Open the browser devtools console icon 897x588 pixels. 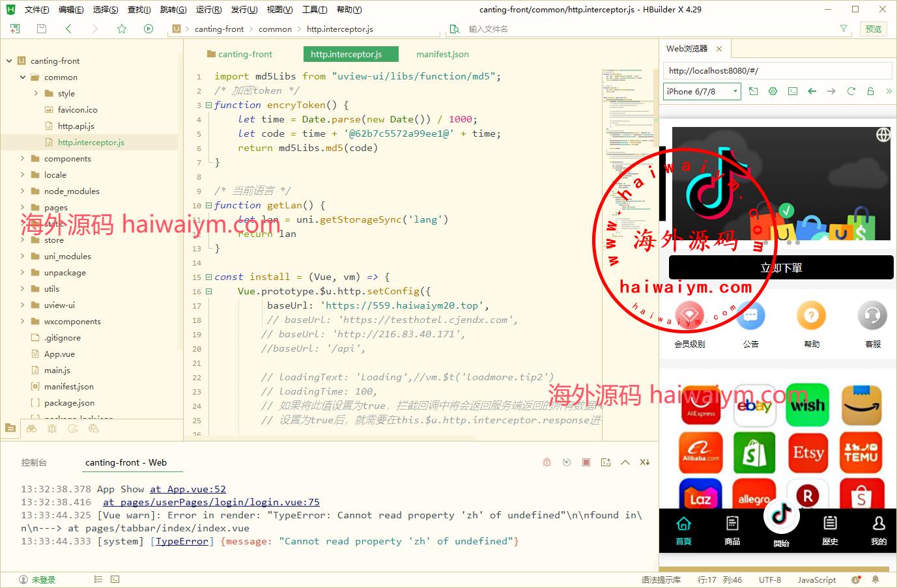[x=792, y=92]
